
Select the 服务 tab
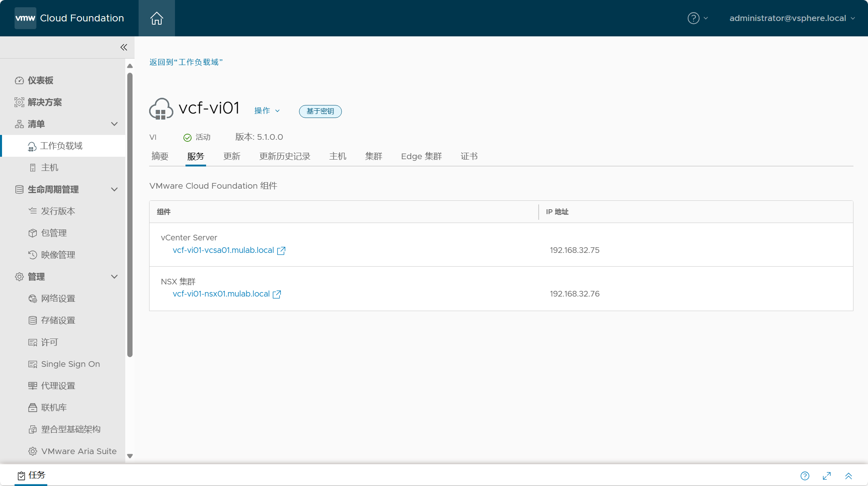196,156
